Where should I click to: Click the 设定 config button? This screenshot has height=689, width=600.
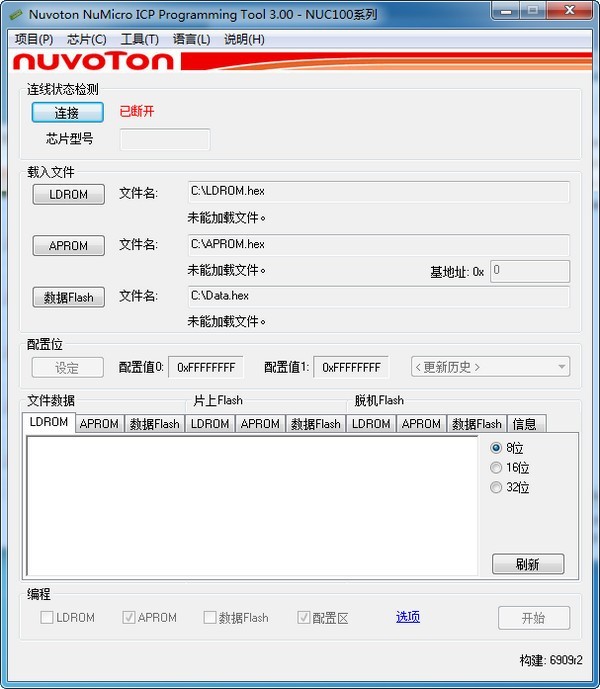pos(68,367)
